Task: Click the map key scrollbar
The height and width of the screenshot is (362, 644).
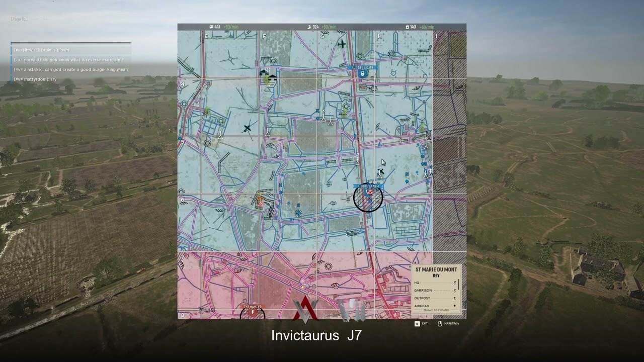Action: (458, 284)
